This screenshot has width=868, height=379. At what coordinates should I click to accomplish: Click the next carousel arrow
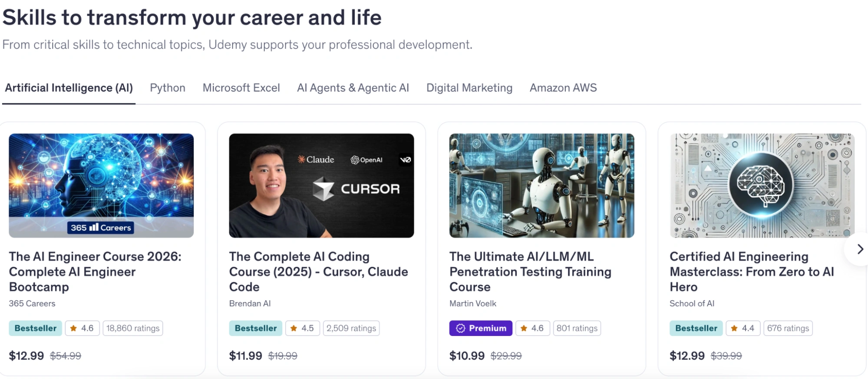tap(860, 249)
